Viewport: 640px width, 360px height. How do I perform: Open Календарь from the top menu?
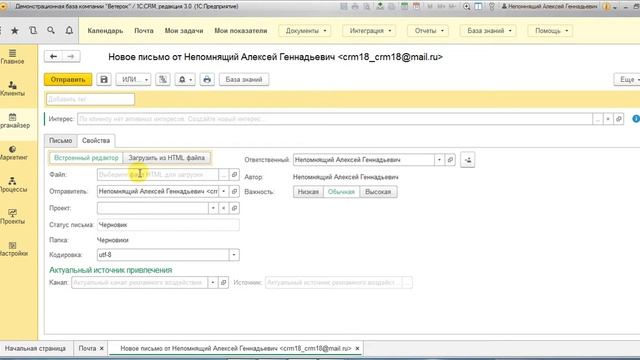point(105,31)
